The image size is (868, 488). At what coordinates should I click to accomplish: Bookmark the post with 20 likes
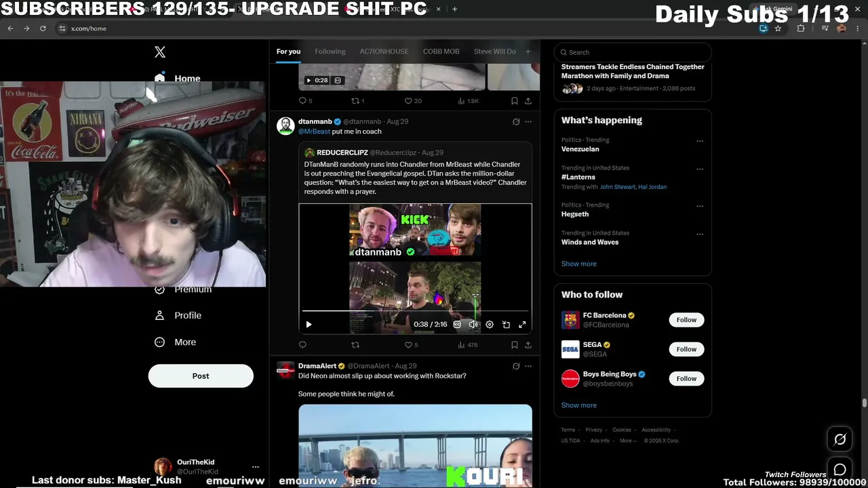click(x=514, y=101)
